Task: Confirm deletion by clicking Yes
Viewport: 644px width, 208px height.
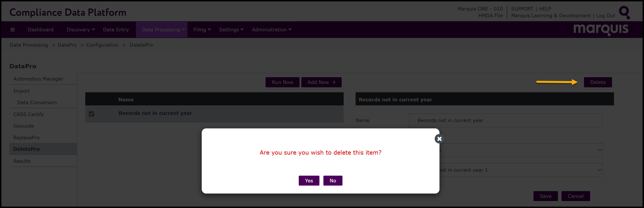Action: [x=309, y=181]
